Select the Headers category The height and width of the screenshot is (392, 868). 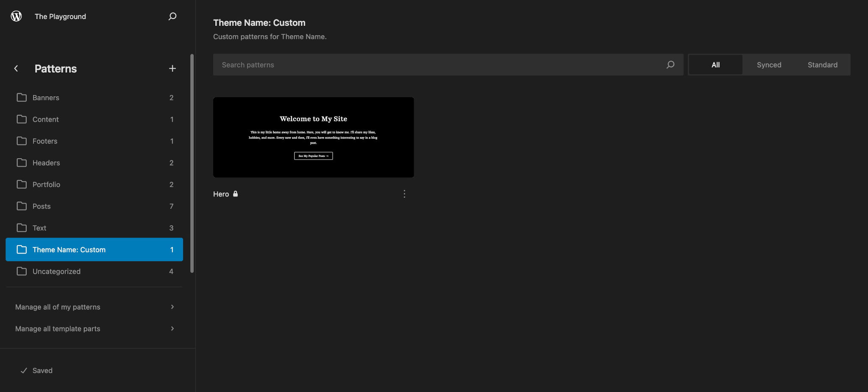(x=47, y=162)
